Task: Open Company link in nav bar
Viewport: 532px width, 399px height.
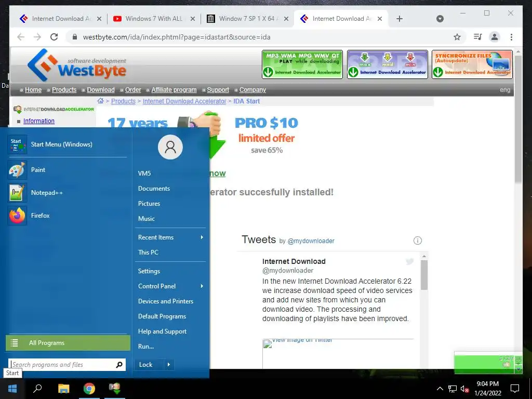Action: [253, 90]
